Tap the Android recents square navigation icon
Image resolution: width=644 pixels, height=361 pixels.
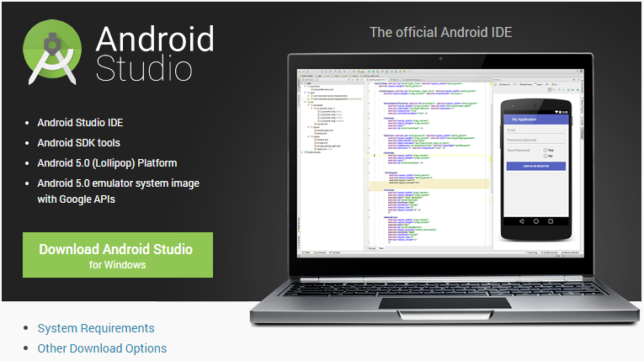click(551, 221)
